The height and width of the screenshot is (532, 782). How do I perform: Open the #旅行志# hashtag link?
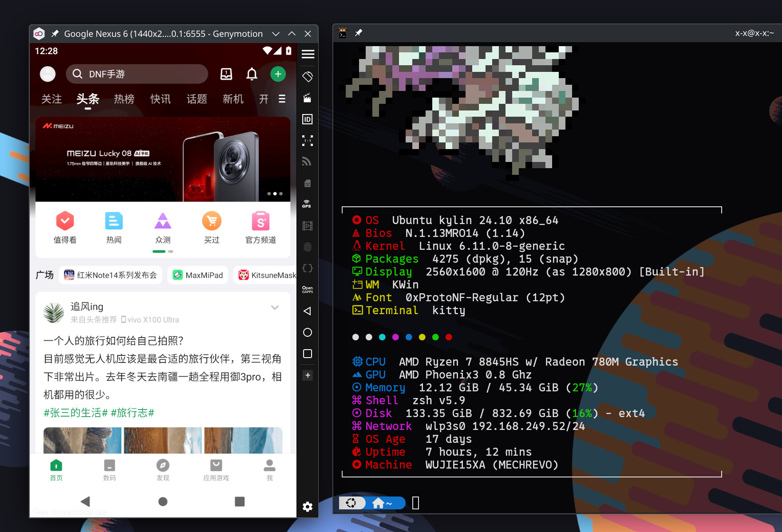pyautogui.click(x=132, y=413)
